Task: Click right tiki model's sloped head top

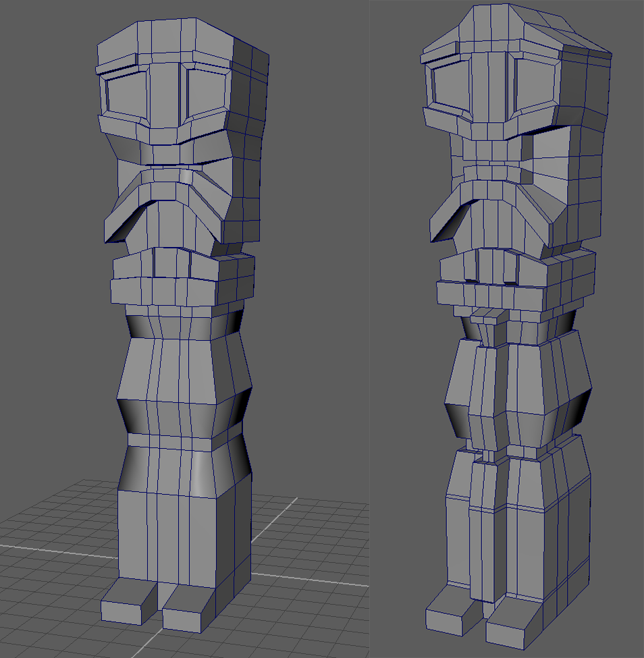Action: (516, 30)
